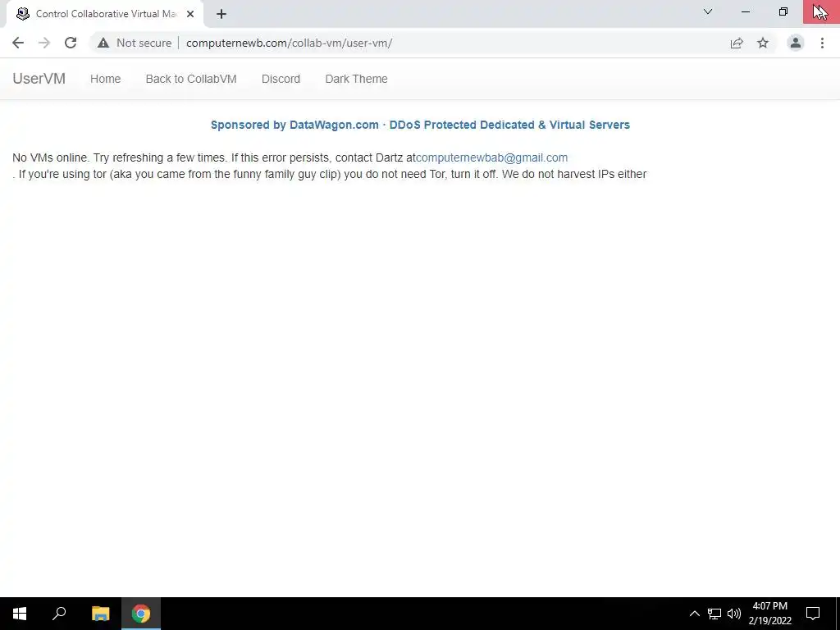This screenshot has width=840, height=630.
Task: Restore down the Chrome window
Action: [783, 11]
